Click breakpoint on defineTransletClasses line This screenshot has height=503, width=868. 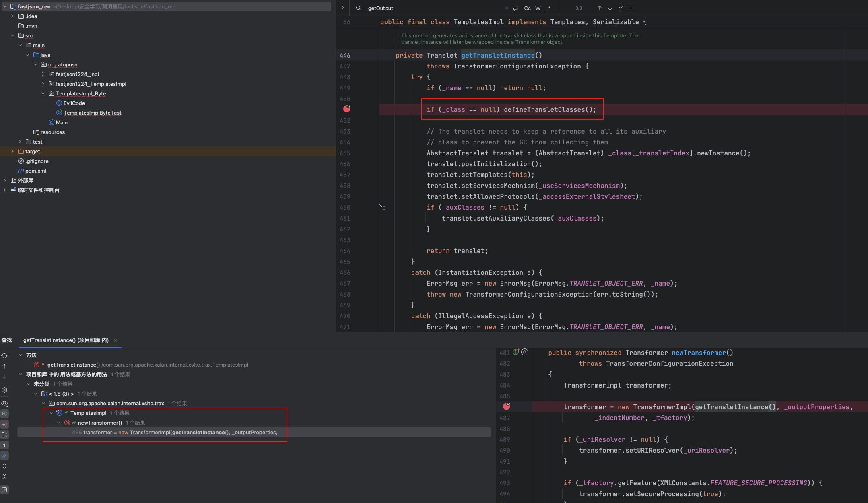[347, 109]
